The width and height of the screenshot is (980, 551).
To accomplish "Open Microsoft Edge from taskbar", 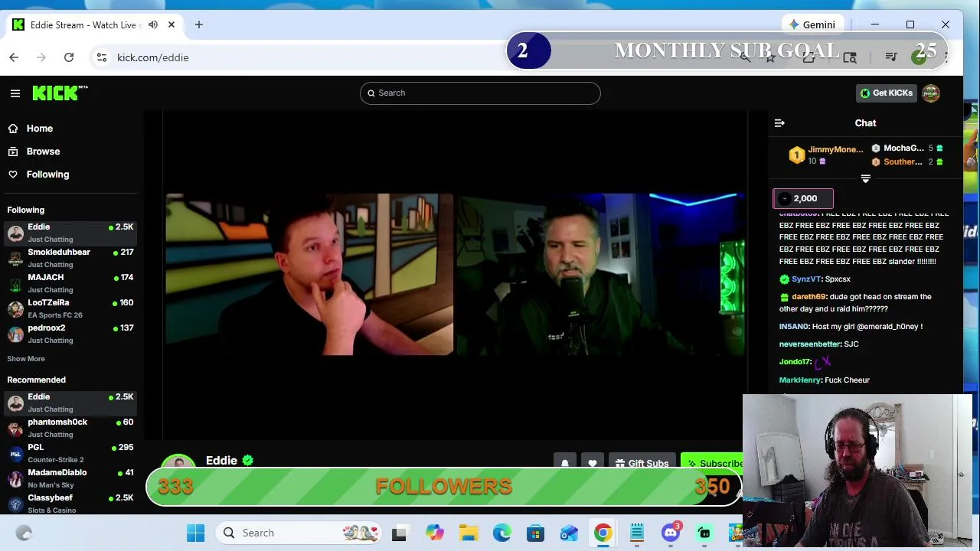I will (x=502, y=533).
